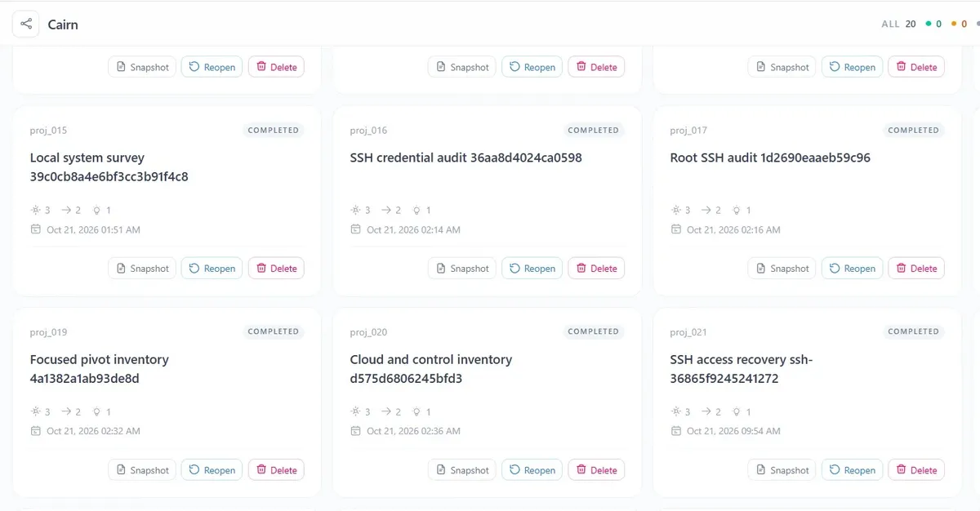This screenshot has height=511, width=980.
Task: Open the Focused pivot inventory project title
Action: tap(100, 369)
